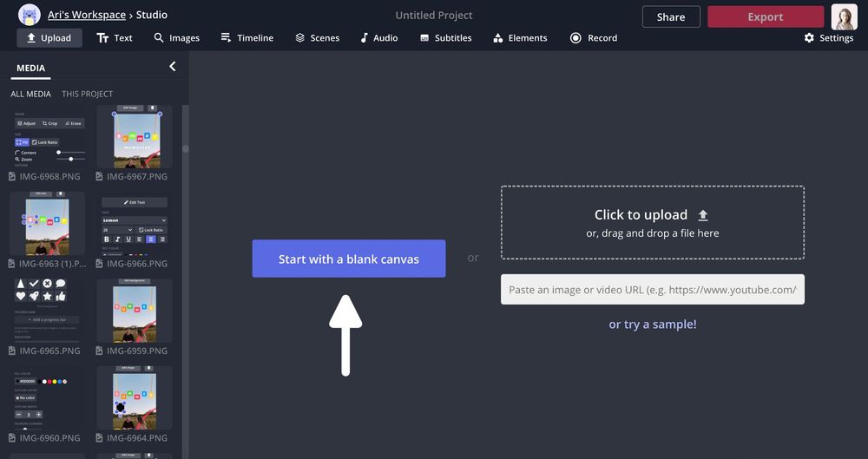Open the Scenes tool
This screenshot has width=868, height=459.
[x=317, y=38]
